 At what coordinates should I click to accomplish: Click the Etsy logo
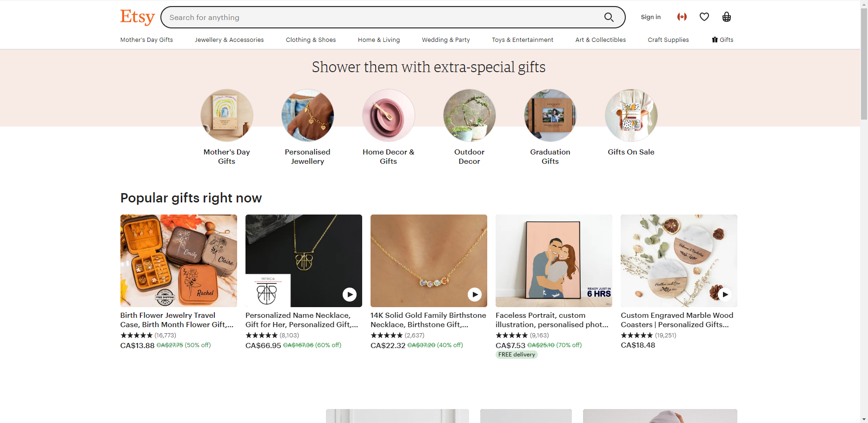[x=137, y=17]
